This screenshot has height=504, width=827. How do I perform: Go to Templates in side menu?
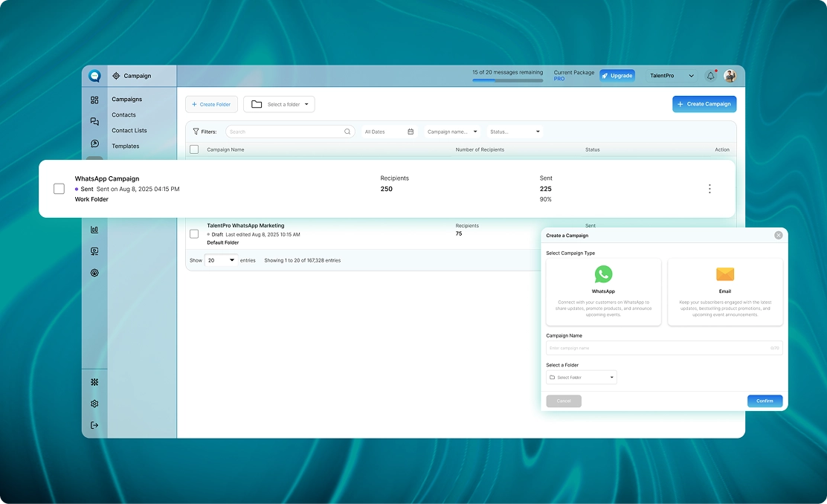126,146
